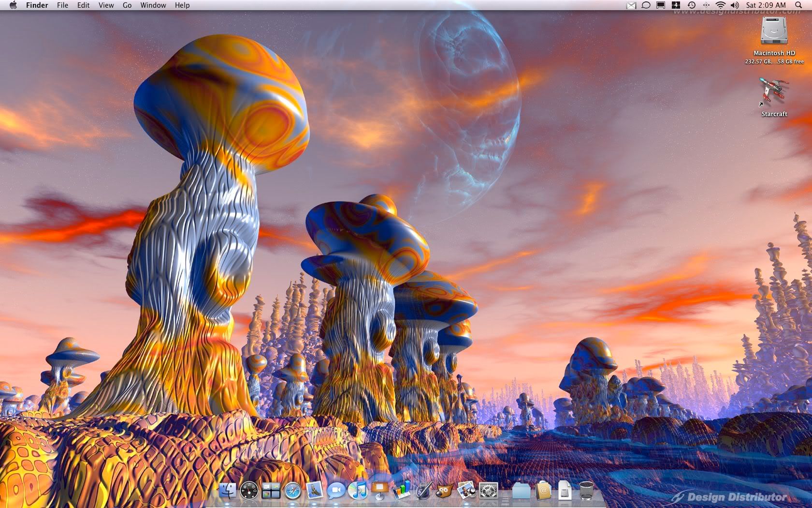Open the blue folder stack in dock
The image size is (812, 508).
click(521, 491)
